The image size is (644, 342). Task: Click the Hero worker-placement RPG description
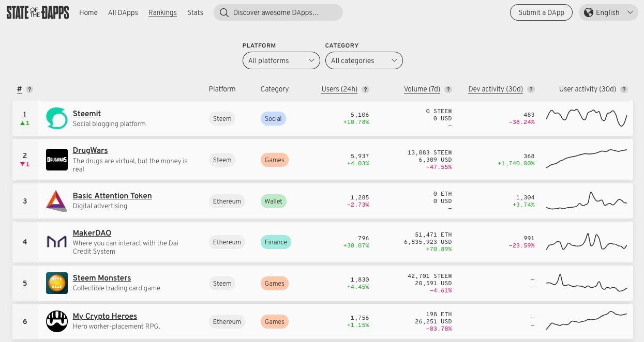point(116,327)
